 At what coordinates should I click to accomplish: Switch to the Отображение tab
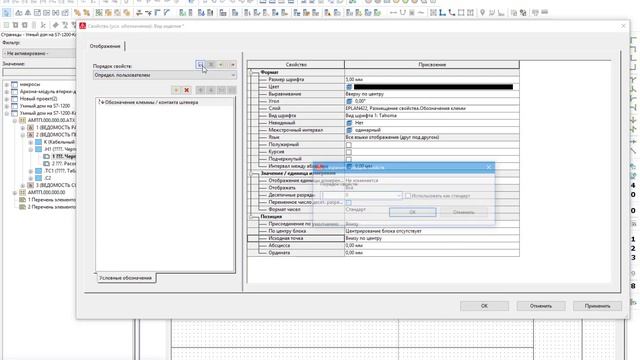click(105, 46)
